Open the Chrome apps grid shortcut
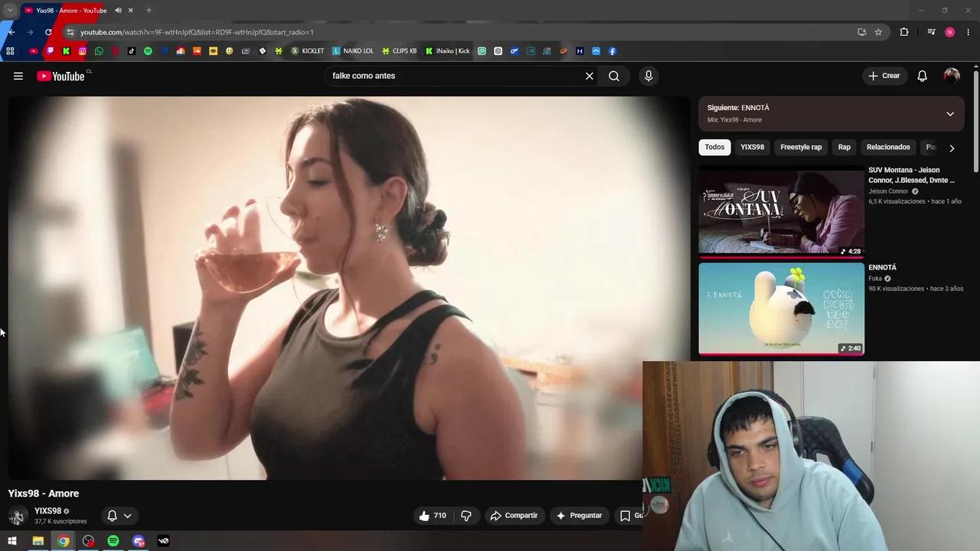Viewport: 980px width, 551px height. (10, 51)
